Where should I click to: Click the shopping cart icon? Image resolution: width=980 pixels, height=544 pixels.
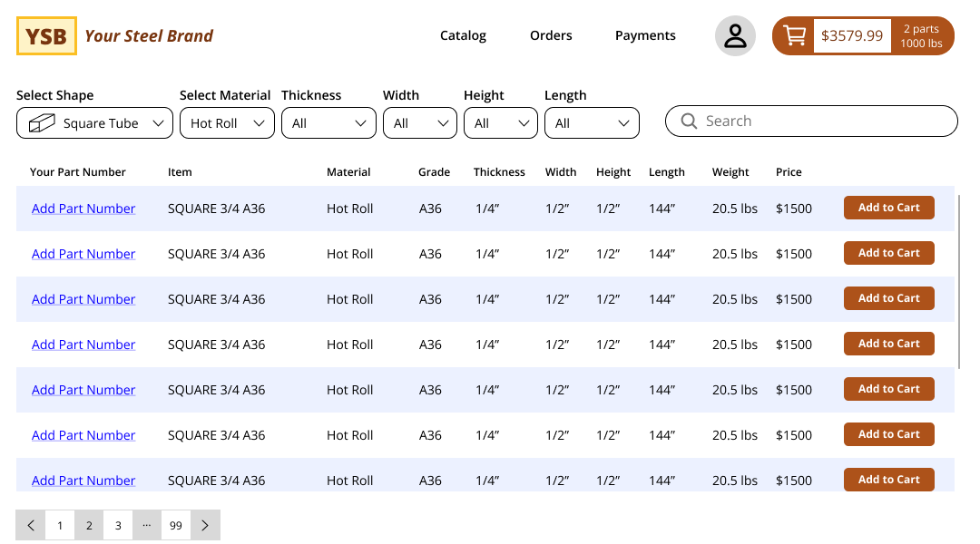pyautogui.click(x=794, y=36)
